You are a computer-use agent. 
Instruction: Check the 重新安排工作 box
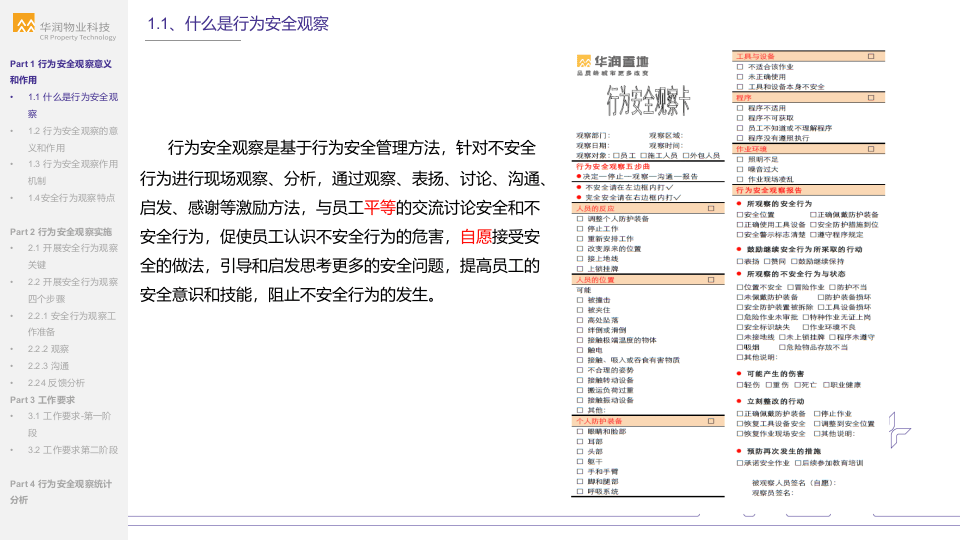(x=580, y=239)
